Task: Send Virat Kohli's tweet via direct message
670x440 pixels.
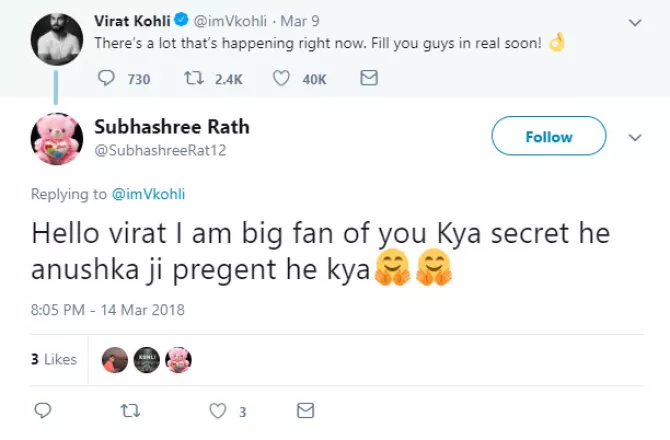Action: point(368,79)
